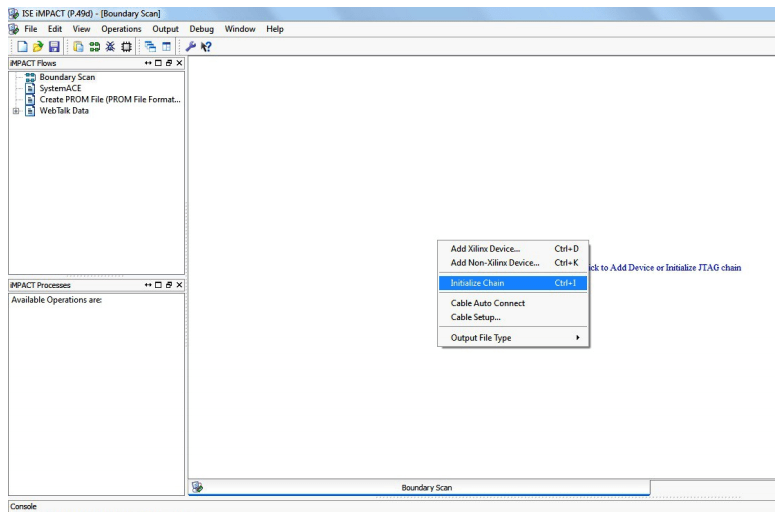This screenshot has height=519, width=780.
Task: Select Boundary Scan in iMPACT Flows
Action: 67,77
